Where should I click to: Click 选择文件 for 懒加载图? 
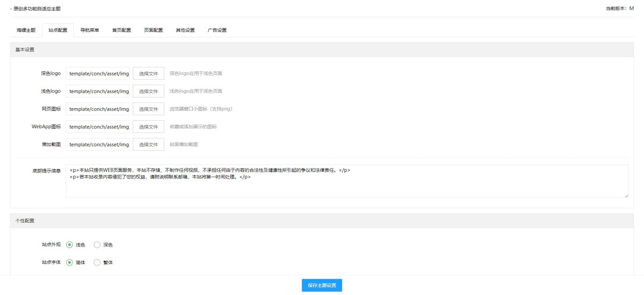148,144
